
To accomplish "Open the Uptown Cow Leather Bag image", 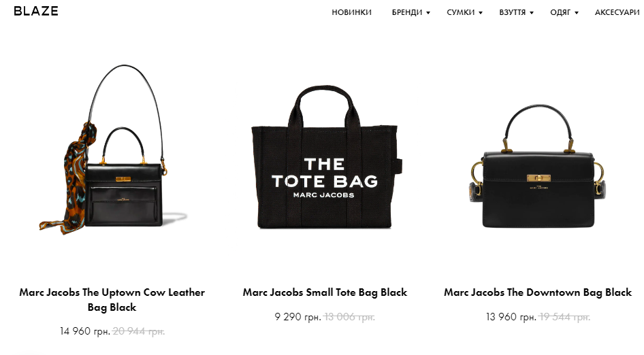I will click(112, 150).
